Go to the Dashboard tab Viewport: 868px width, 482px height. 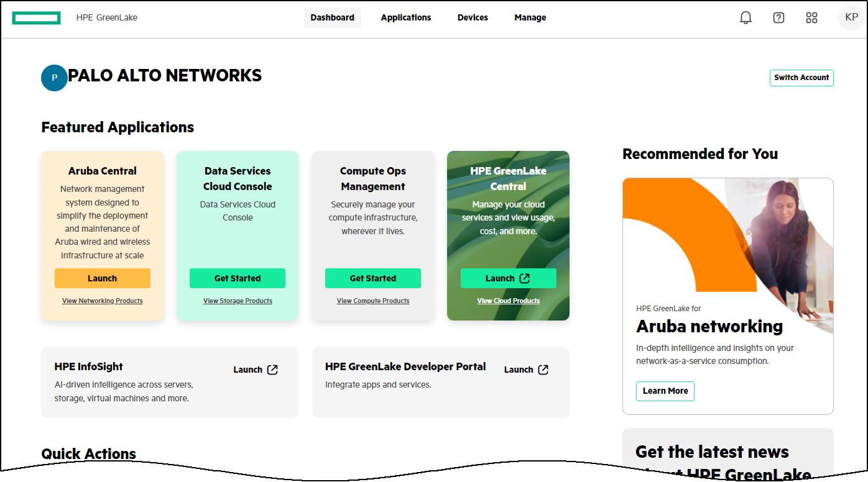coord(333,17)
